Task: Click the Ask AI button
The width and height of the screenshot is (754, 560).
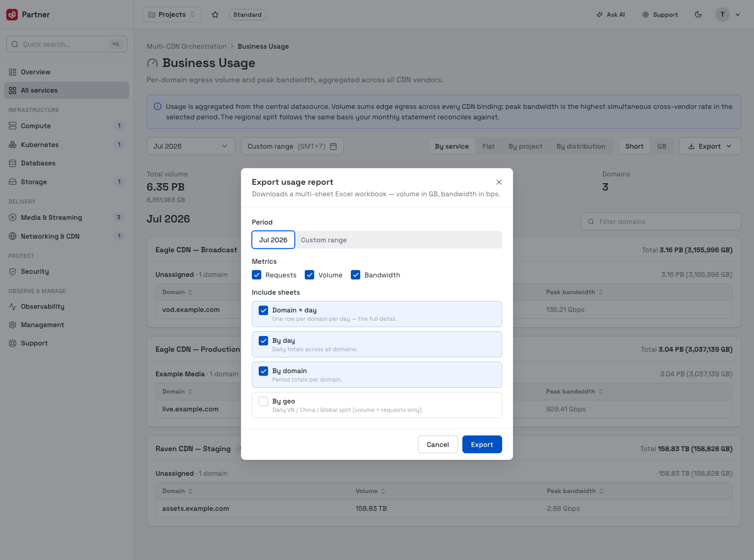Action: [611, 15]
